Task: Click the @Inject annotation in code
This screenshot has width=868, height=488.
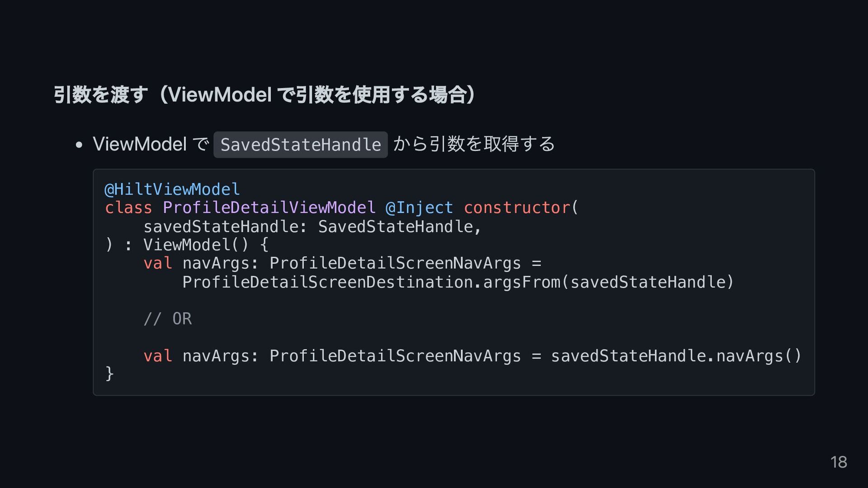Action: click(x=419, y=207)
